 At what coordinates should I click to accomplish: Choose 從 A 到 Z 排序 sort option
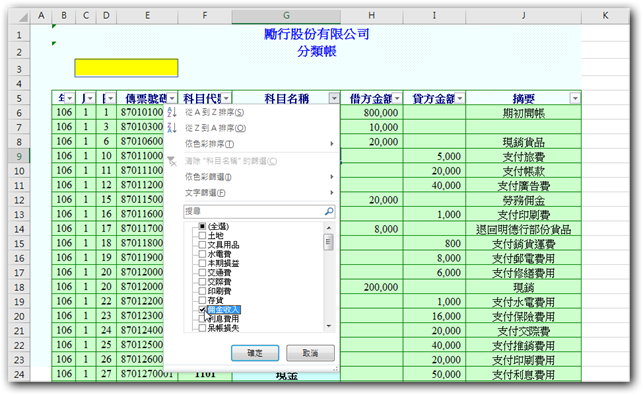click(x=251, y=112)
